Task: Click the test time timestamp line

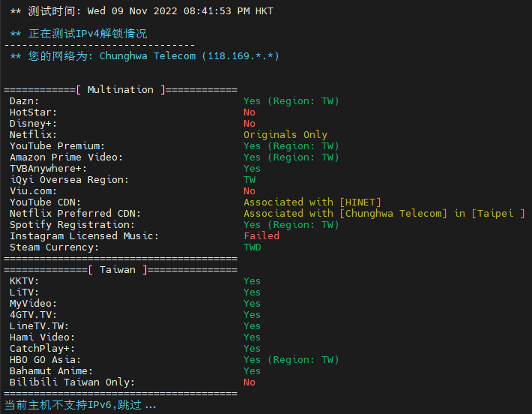Action: [x=142, y=11]
